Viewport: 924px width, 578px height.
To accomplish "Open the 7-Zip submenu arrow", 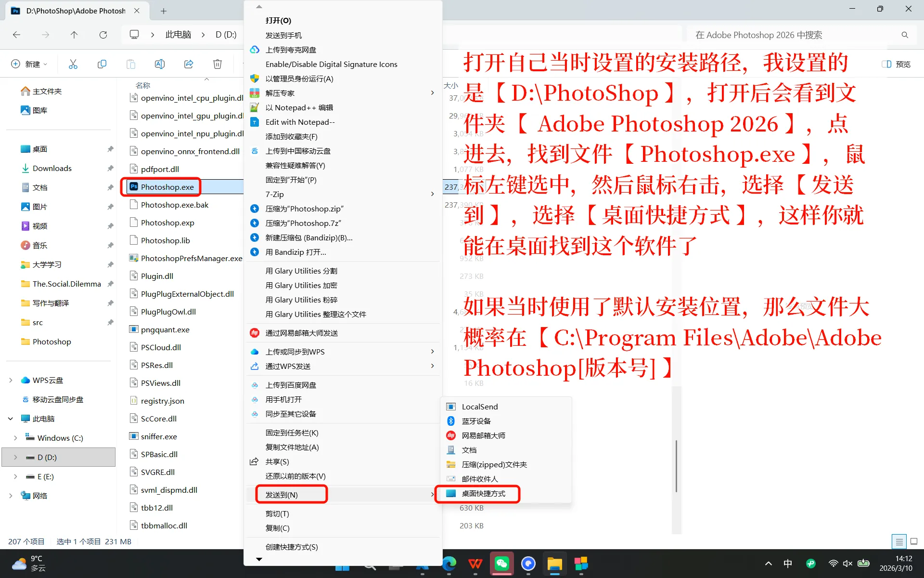I will point(433,194).
